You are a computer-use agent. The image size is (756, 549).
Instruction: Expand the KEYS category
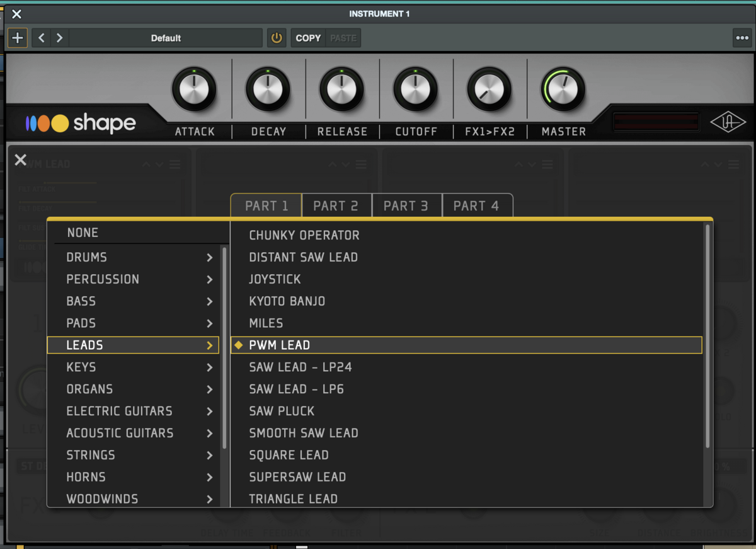134,367
